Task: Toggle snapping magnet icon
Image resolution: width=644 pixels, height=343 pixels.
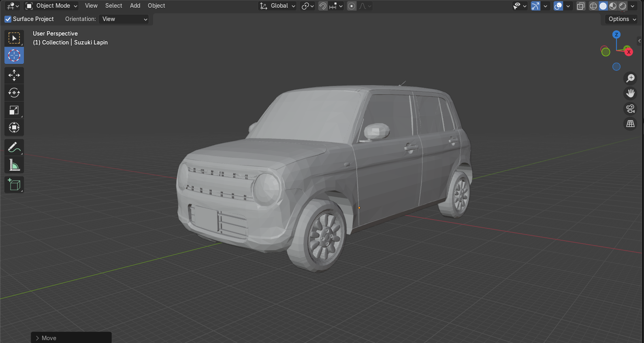Action: point(323,6)
